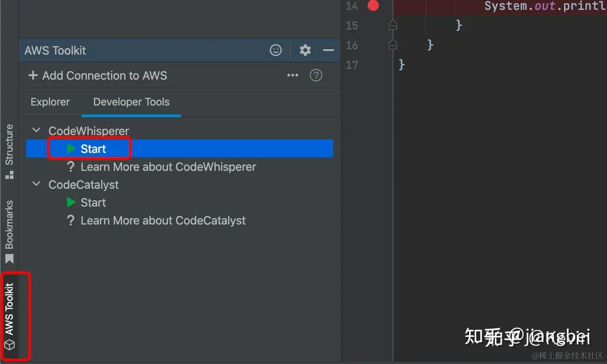Collapse the CodeWhisperer tree node
This screenshot has height=364, width=607.
tap(37, 130)
